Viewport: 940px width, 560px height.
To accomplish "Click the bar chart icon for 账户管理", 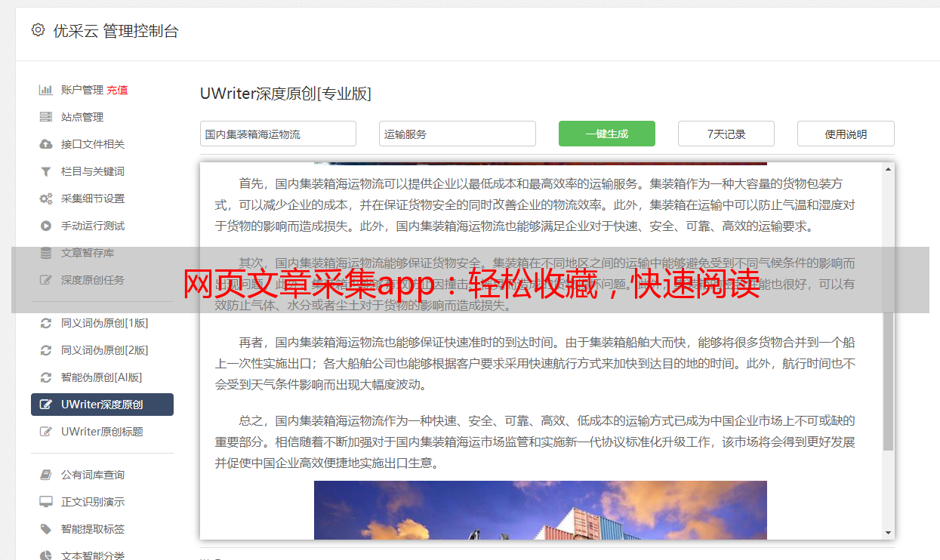I will click(45, 90).
